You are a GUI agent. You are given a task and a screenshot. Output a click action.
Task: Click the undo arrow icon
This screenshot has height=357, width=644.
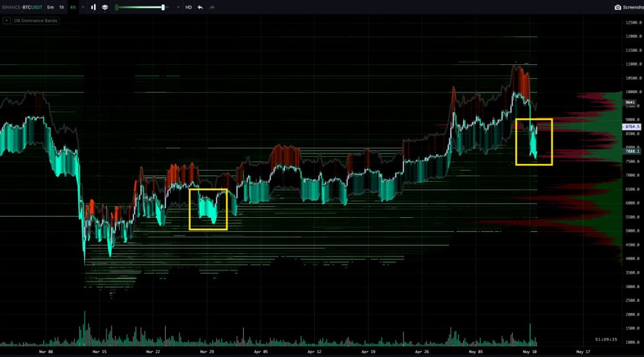click(x=200, y=7)
